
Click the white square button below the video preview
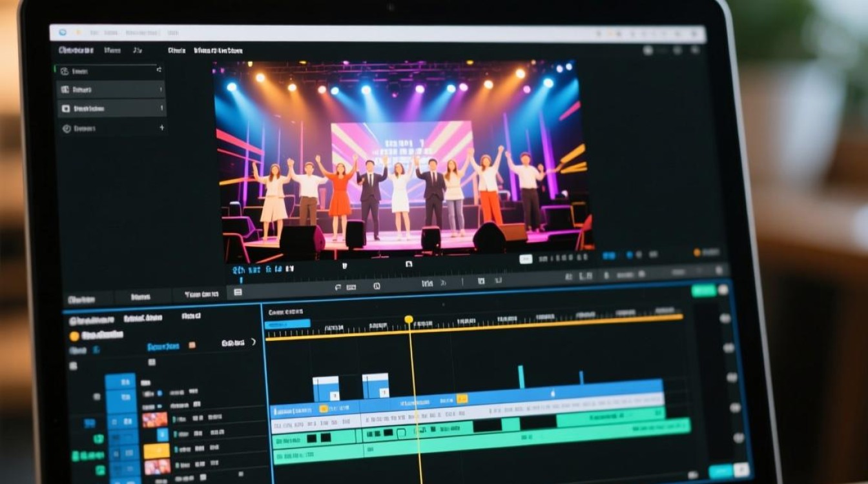526,259
